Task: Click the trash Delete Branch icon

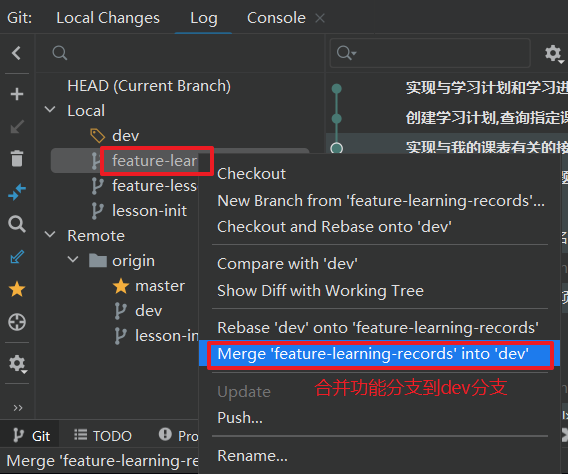Action: [17, 159]
